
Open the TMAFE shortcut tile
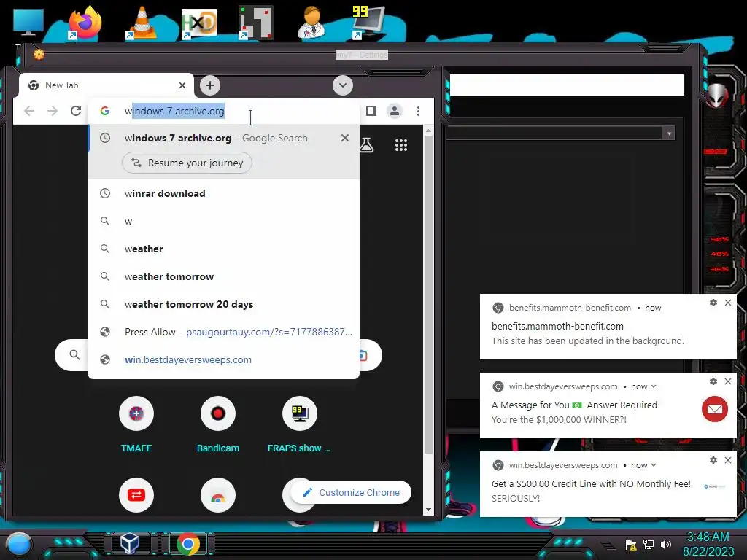pos(136,424)
